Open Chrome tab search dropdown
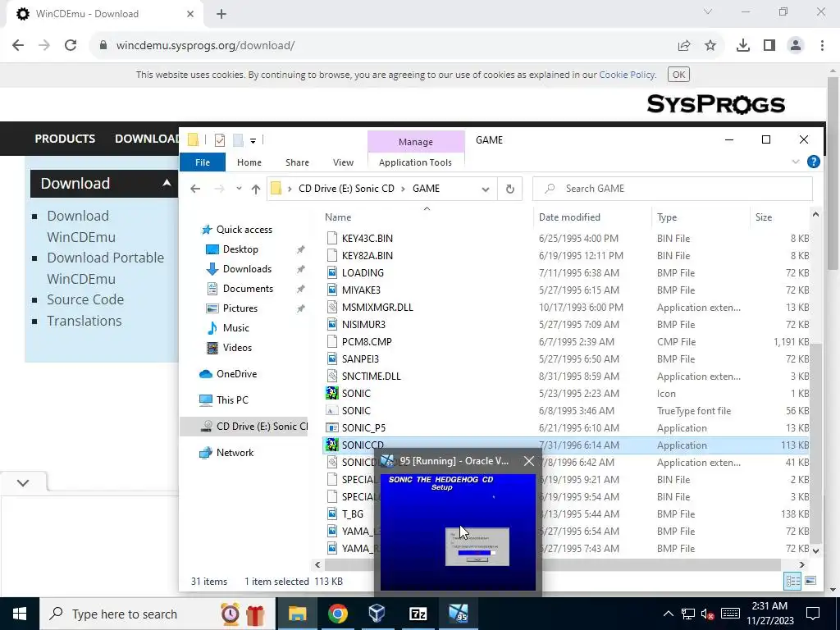The height and width of the screenshot is (630, 840). pyautogui.click(x=708, y=11)
